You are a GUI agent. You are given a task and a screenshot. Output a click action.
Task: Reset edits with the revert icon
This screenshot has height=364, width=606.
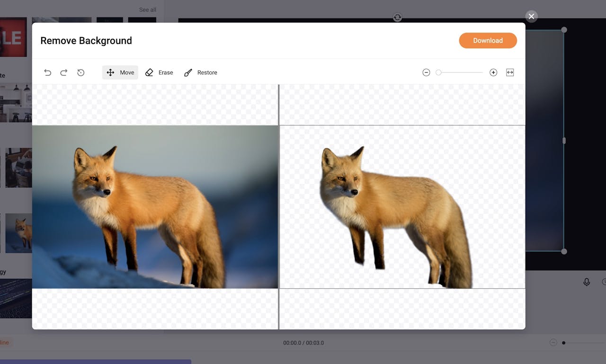click(x=81, y=72)
